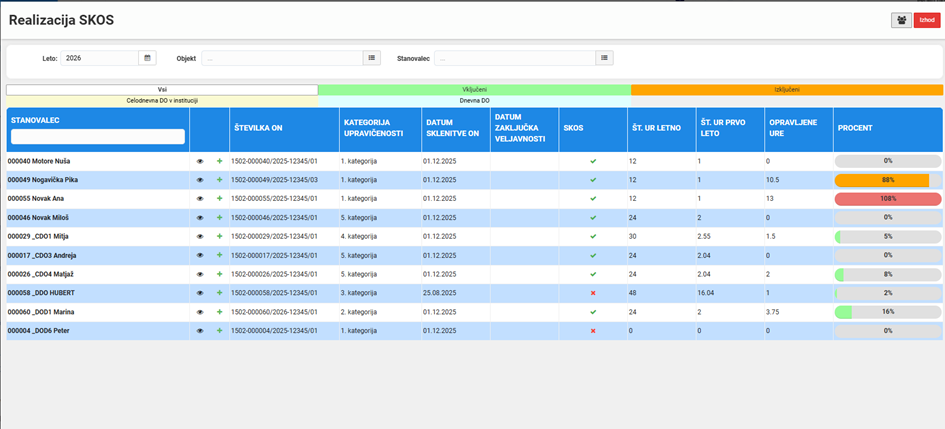This screenshot has width=945, height=429.
Task: View details for Motore Nuša via eye icon
Action: (x=200, y=161)
